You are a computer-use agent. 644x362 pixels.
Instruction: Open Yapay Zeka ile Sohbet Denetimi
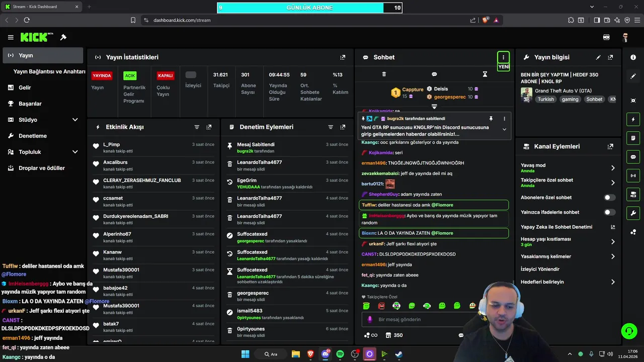click(x=568, y=227)
